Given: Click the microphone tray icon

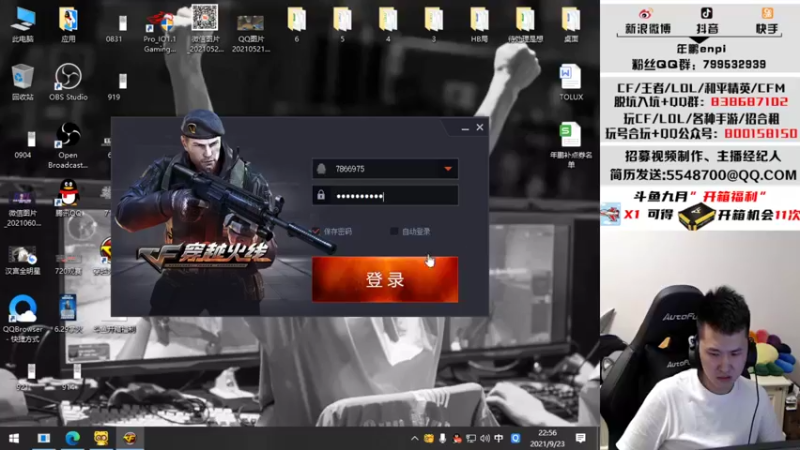Looking at the screenshot, I should coord(442,438).
